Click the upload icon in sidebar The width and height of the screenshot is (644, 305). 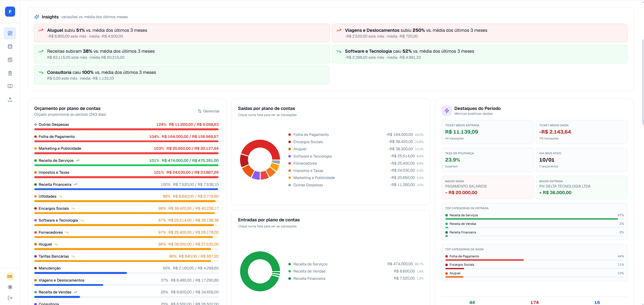coord(10,100)
